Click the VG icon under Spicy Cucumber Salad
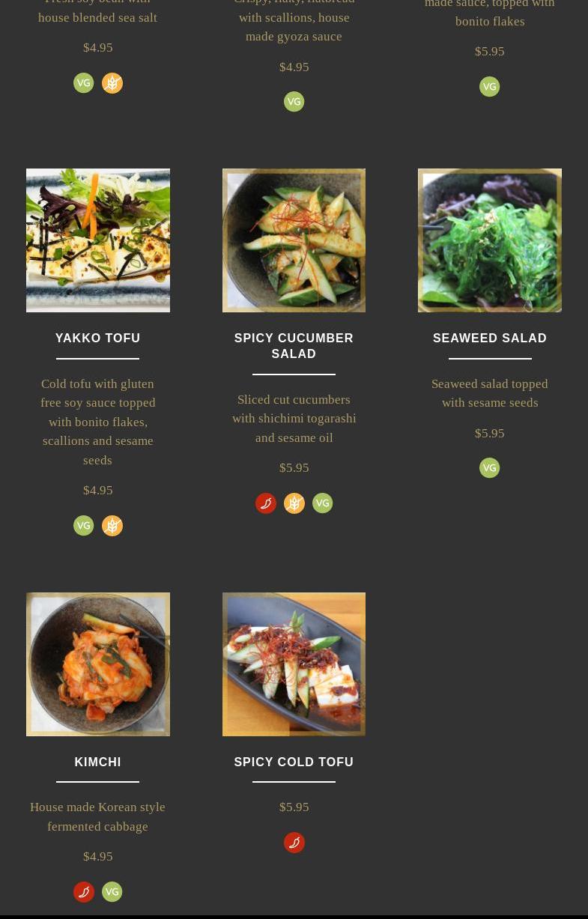 click(x=323, y=503)
